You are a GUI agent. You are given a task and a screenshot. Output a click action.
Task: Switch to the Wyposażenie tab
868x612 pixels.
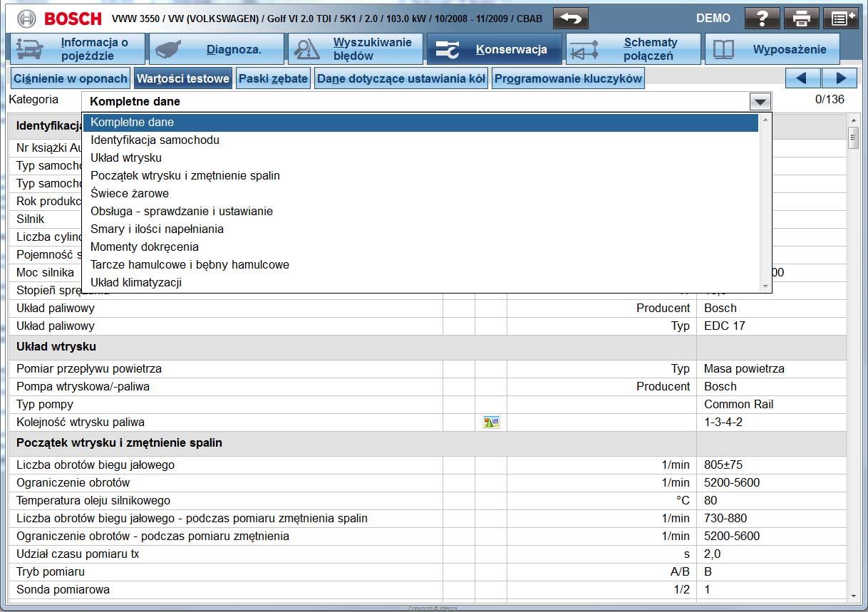pos(773,49)
